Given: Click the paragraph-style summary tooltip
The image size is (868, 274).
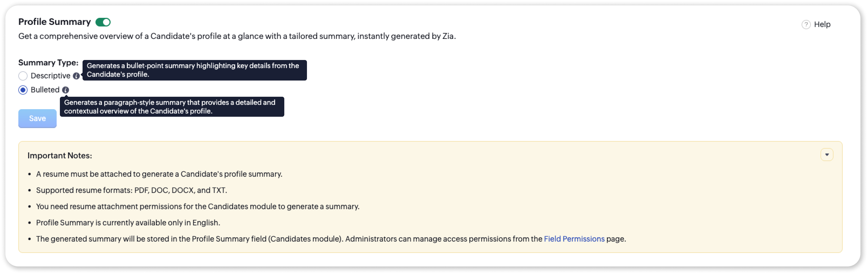Looking at the screenshot, I should (172, 107).
